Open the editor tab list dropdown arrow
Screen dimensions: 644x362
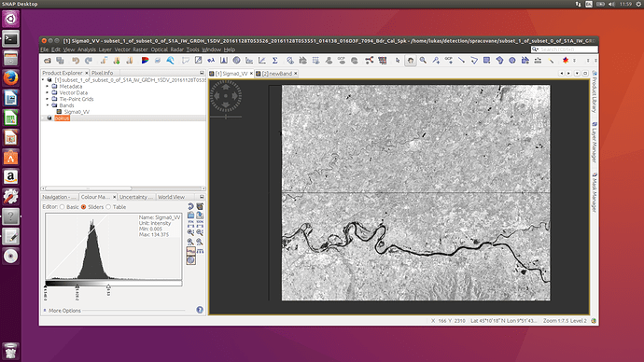click(577, 74)
